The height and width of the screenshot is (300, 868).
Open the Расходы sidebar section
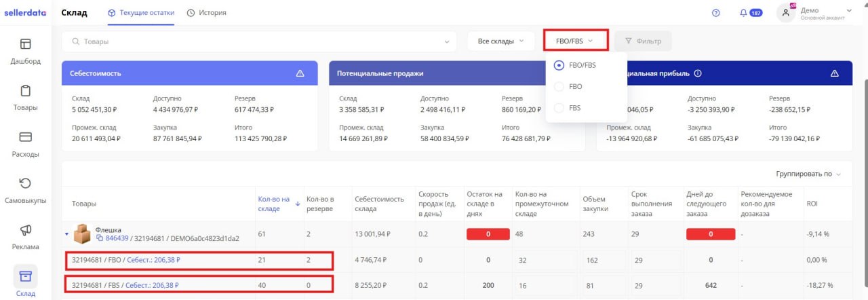[x=25, y=144]
